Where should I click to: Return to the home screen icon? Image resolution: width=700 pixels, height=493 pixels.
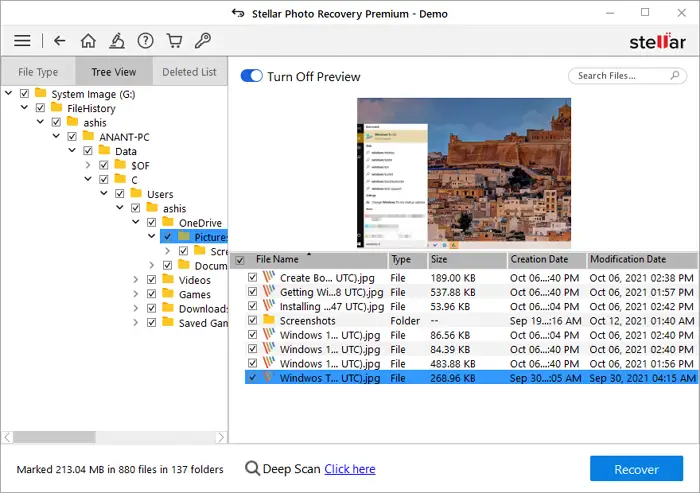coord(88,41)
